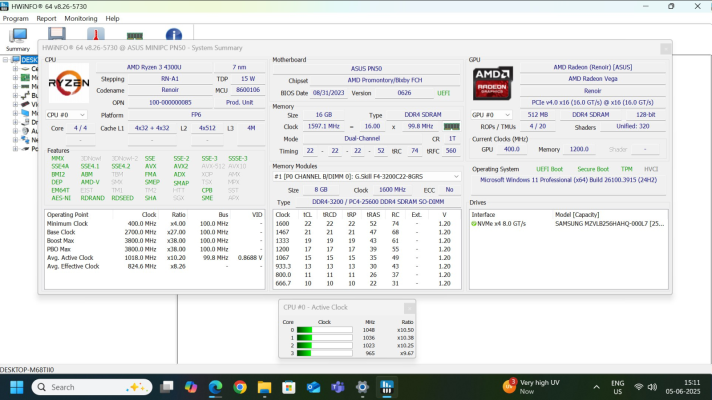Show hidden tray icons chevron
712x400 pixels.
pyautogui.click(x=596, y=387)
